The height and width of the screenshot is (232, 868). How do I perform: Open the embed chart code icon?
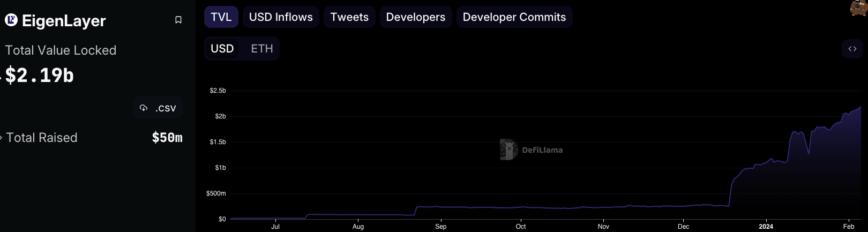[x=852, y=49]
